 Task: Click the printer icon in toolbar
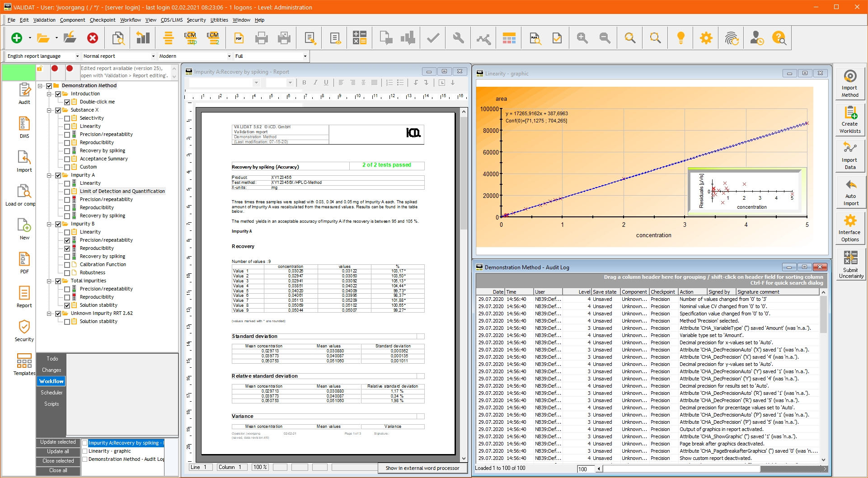261,38
